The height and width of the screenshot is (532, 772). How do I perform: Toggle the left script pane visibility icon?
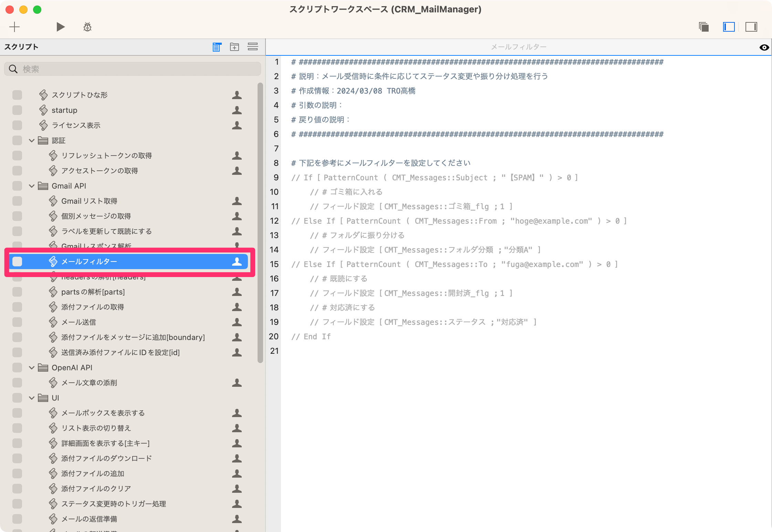pyautogui.click(x=729, y=27)
